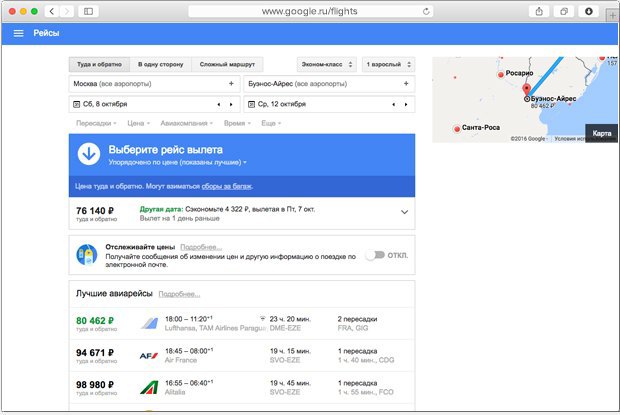Open the Цена filter dropdown

pos(138,123)
